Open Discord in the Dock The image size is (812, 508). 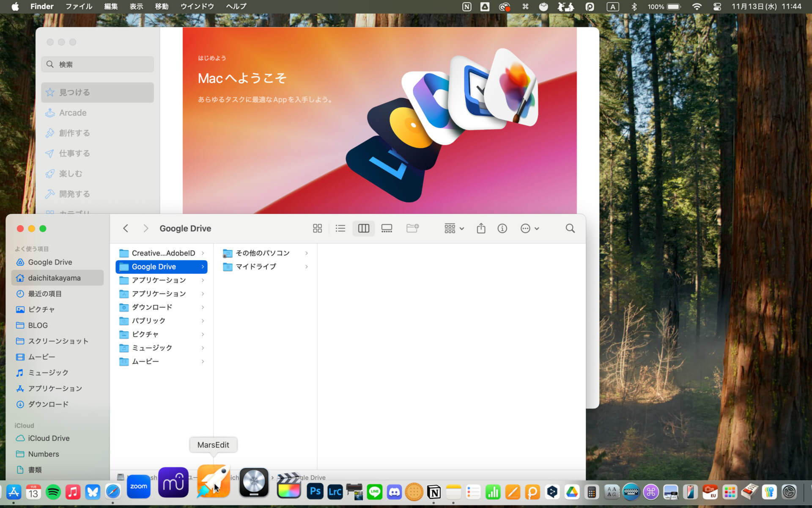point(394,491)
